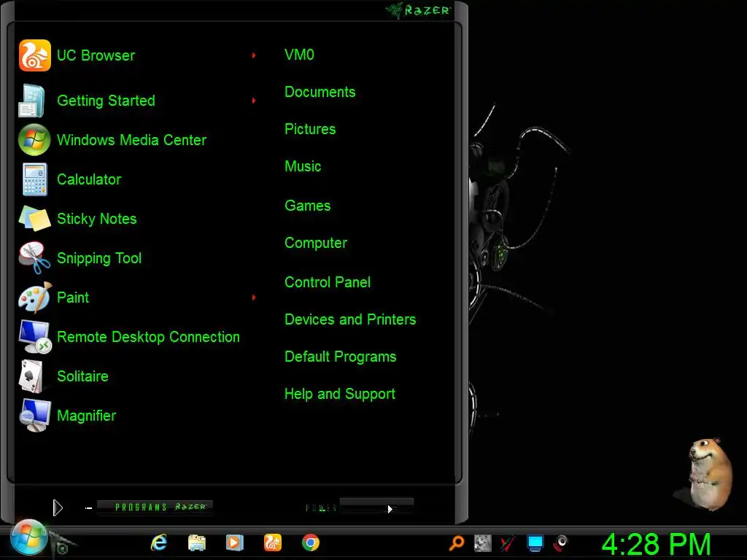
Task: Click the orange magnifier tray icon
Action: pyautogui.click(x=457, y=542)
